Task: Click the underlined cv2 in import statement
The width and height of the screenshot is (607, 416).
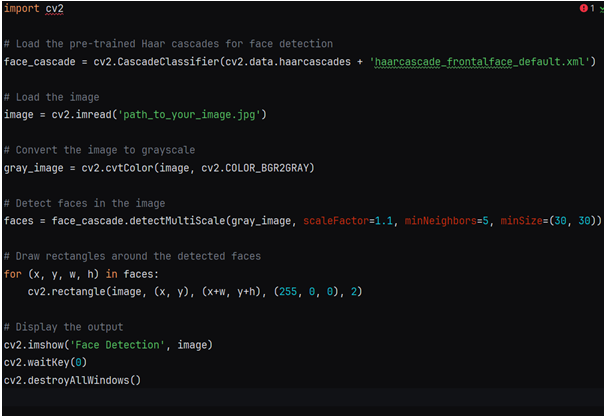Action: (x=60, y=9)
